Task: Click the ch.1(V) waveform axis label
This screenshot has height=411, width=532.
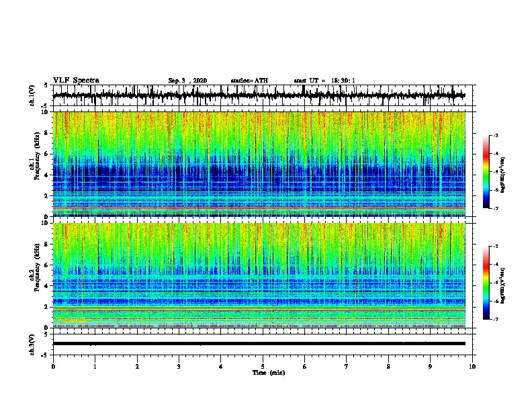Action: 32,95
